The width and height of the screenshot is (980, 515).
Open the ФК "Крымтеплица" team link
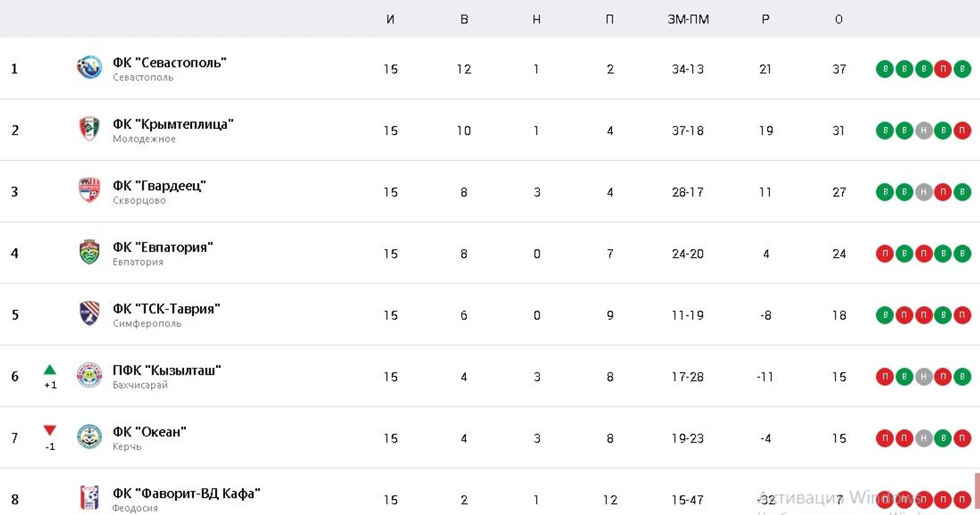tap(173, 124)
